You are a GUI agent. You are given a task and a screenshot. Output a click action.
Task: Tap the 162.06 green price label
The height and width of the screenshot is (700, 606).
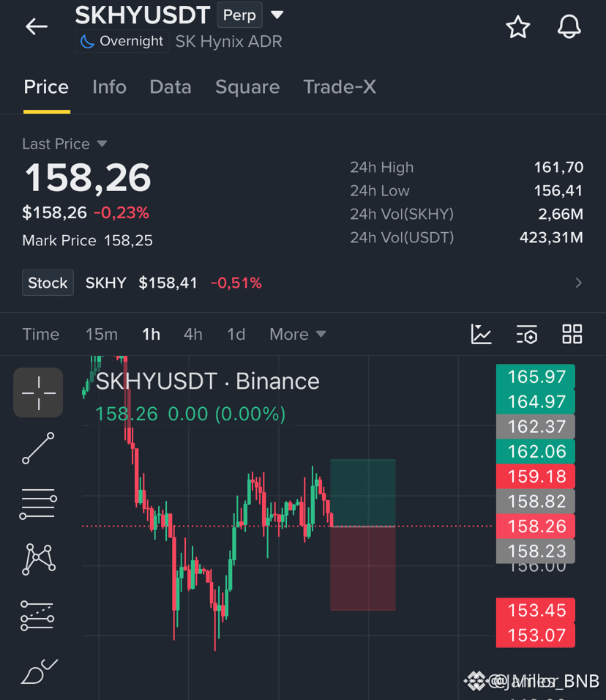(536, 452)
